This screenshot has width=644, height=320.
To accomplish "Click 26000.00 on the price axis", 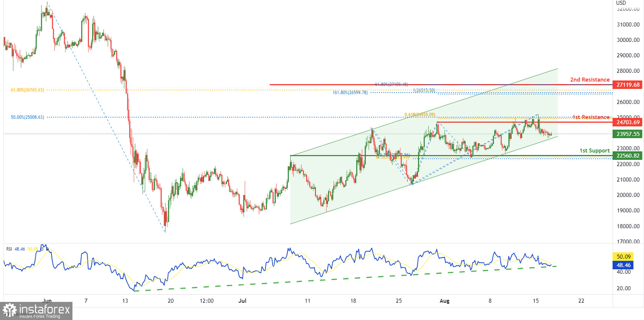I will (628, 102).
